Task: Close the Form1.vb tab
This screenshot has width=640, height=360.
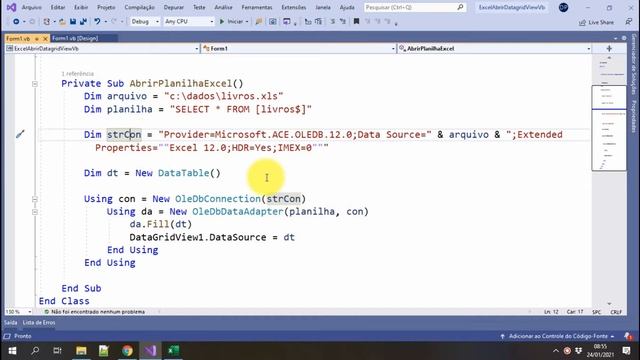Action: 45,38
